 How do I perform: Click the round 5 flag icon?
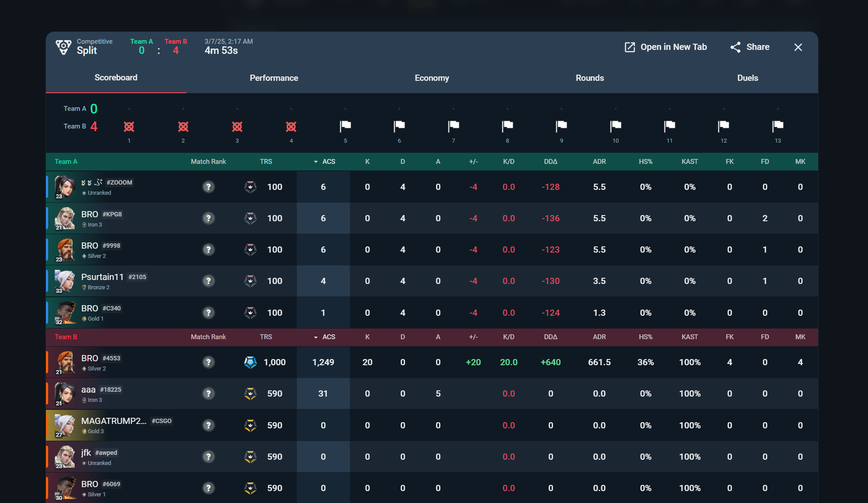[345, 126]
